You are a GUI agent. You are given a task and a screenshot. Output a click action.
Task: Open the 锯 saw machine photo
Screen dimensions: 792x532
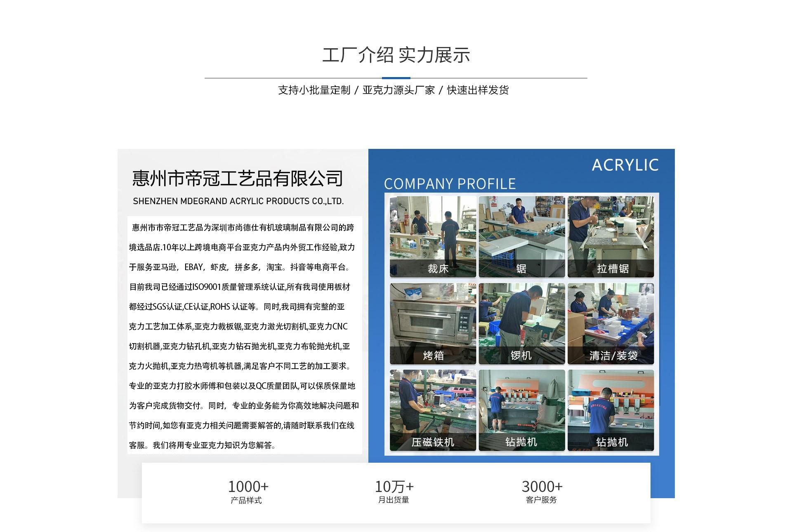(521, 236)
